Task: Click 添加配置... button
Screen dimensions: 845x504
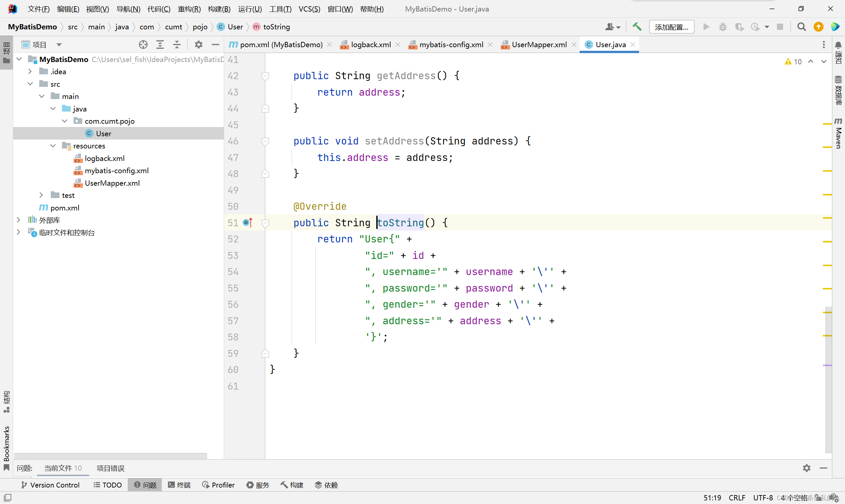Action: (x=671, y=27)
